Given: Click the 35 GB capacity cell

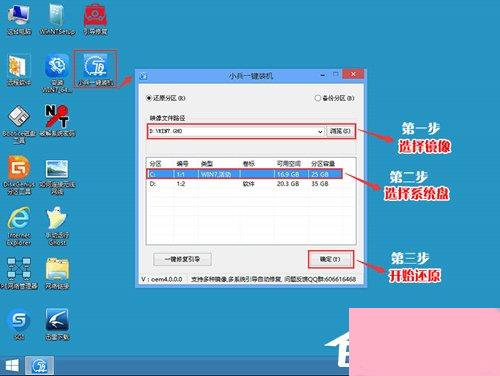Looking at the screenshot, I should coord(320,184).
